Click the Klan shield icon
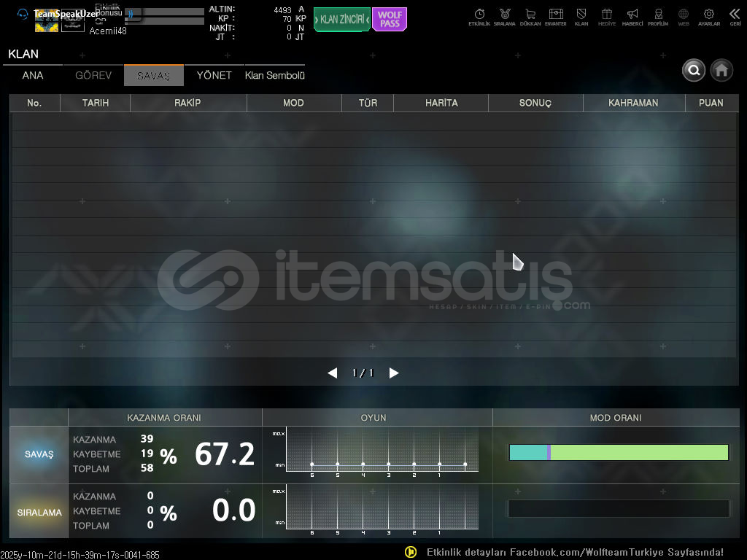Screen dimensions: 747x560 581,15
